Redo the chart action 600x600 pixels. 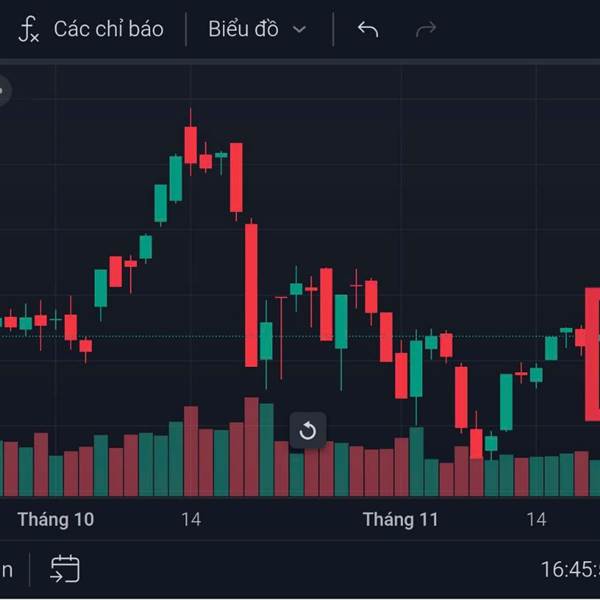tap(426, 29)
